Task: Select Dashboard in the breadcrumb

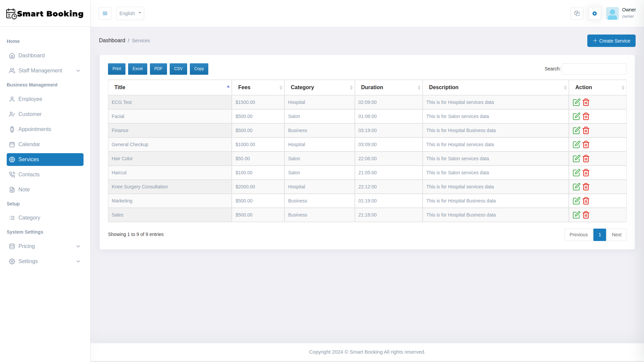Action: tap(112, 40)
